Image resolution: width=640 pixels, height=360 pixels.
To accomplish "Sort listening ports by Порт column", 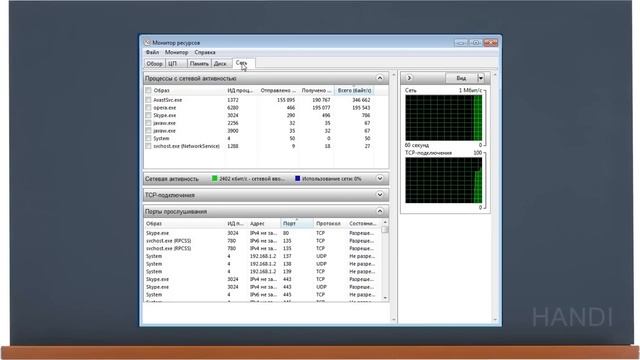I will point(297,224).
